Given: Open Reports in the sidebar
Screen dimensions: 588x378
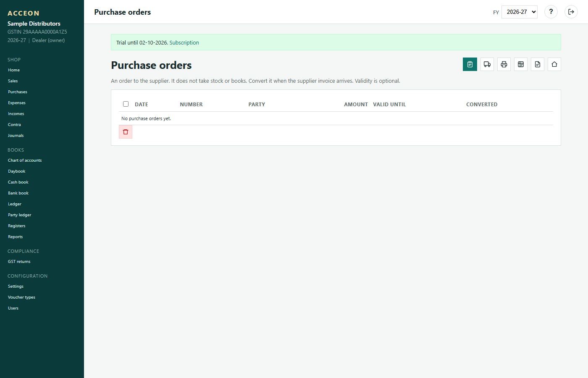Looking at the screenshot, I should point(16,237).
